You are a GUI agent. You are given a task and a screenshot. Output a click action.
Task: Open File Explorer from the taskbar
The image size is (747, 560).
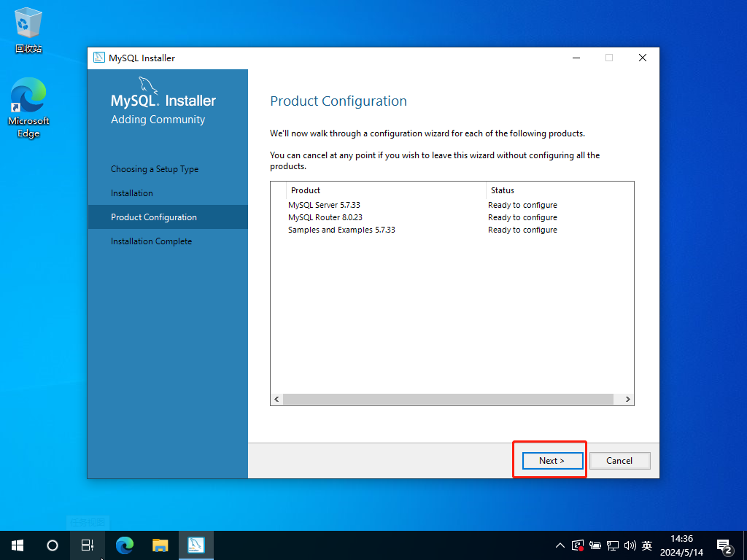pyautogui.click(x=160, y=545)
